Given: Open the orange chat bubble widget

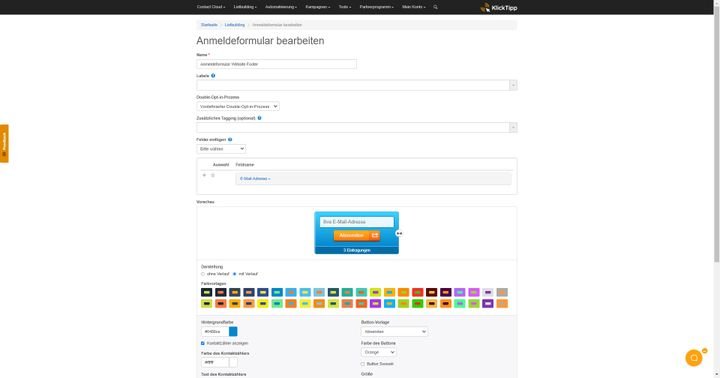Looking at the screenshot, I should (694, 358).
